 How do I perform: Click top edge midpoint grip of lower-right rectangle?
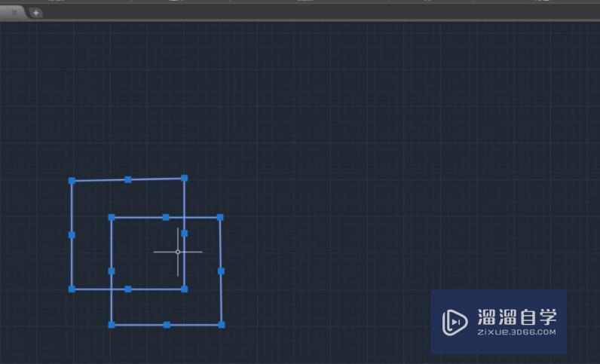[x=166, y=217]
